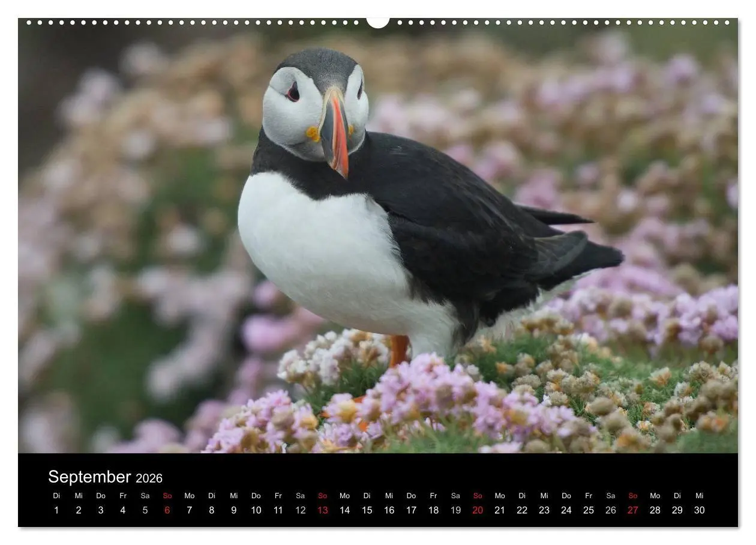Click the Mo weekday label above date 7
The width and height of the screenshot is (756, 545).
190,496
